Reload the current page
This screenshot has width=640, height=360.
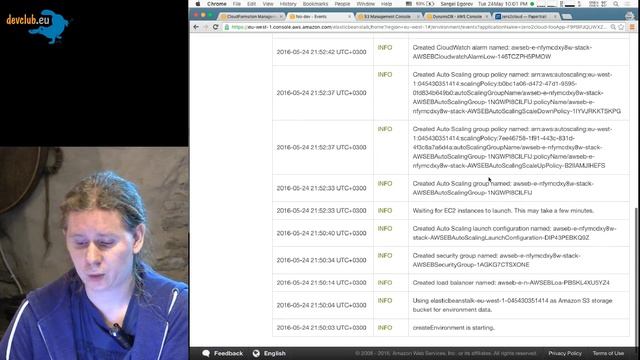(216, 27)
